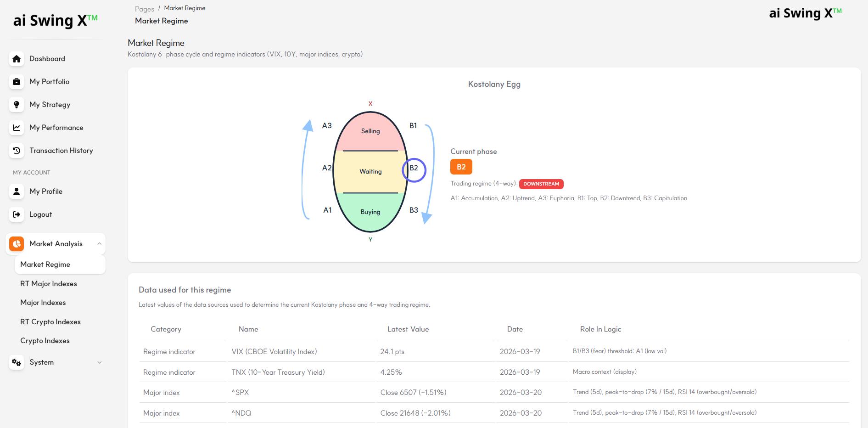The width and height of the screenshot is (868, 428).
Task: Collapse the Market Analysis menu chevron
Action: [x=99, y=244]
